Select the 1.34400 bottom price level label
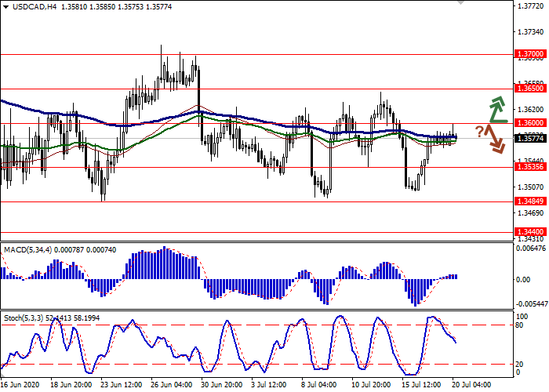This screenshot has width=549, height=392. pos(529,232)
